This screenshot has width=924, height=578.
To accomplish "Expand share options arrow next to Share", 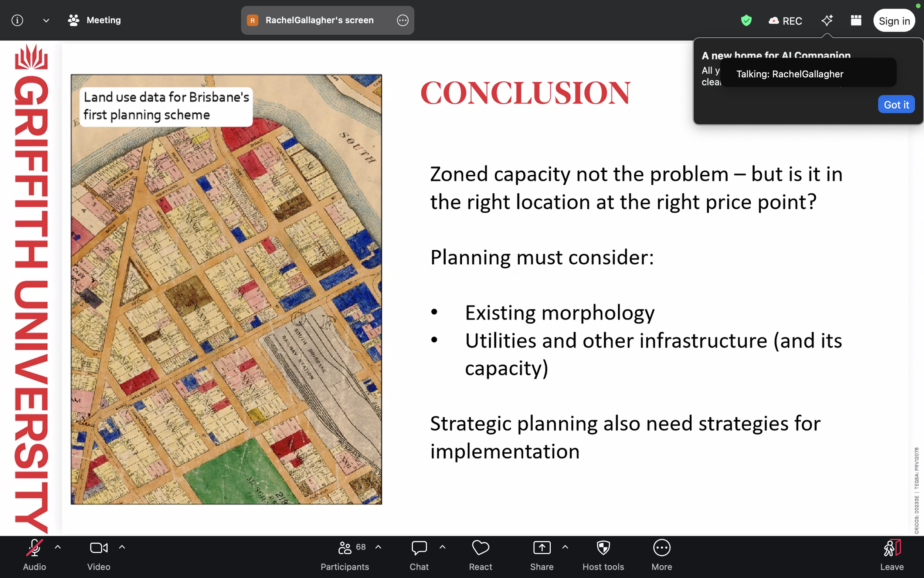I will point(565,547).
